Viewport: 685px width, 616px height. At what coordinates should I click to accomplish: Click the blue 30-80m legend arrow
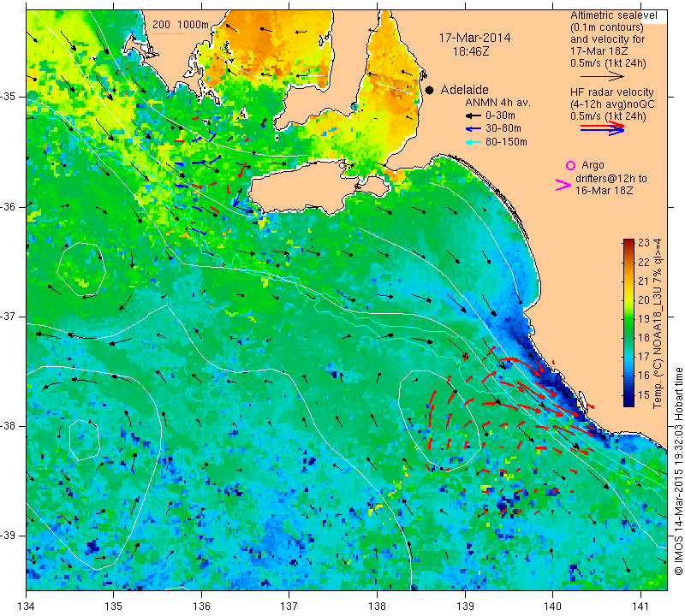click(x=474, y=129)
